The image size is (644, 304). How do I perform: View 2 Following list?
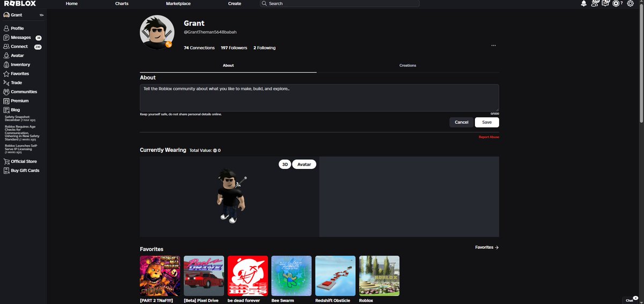[265, 48]
